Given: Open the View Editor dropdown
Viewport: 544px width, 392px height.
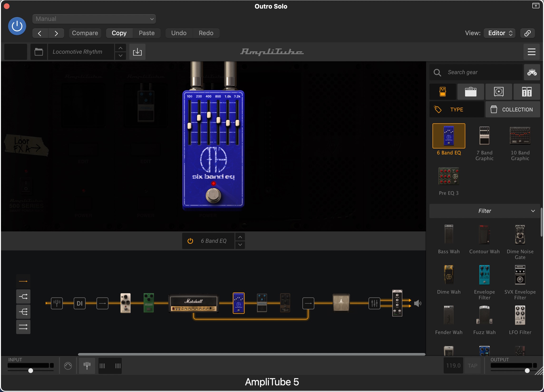Looking at the screenshot, I should coord(500,33).
